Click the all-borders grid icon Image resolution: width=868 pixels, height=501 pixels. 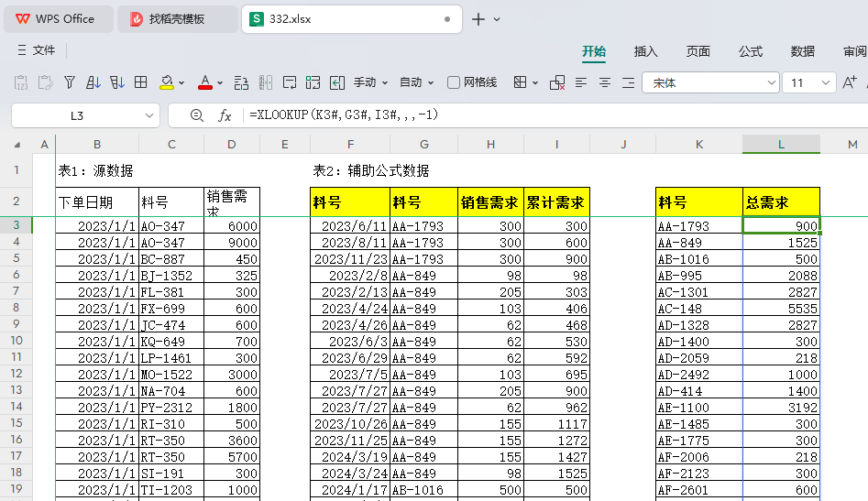(x=141, y=83)
